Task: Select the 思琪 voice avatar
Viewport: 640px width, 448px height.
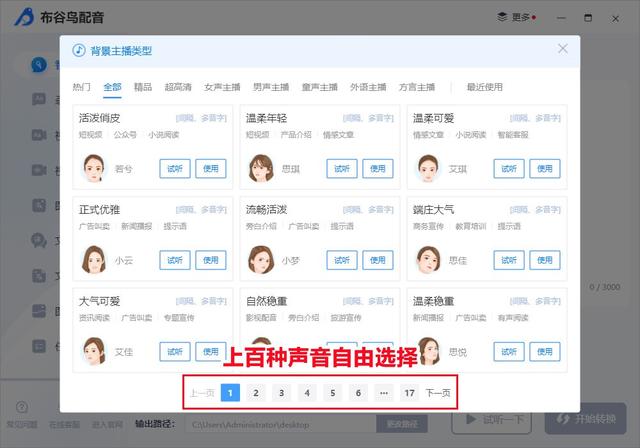Action: [260, 168]
